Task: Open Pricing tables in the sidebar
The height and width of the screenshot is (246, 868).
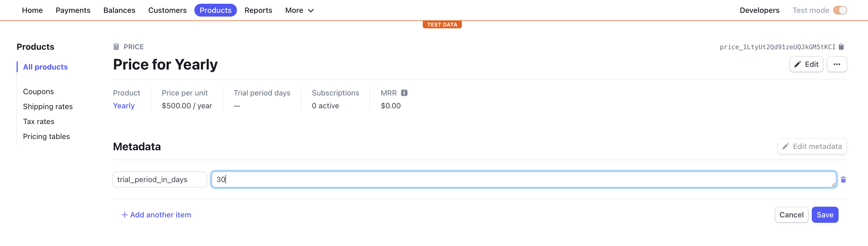Action: coord(47,137)
